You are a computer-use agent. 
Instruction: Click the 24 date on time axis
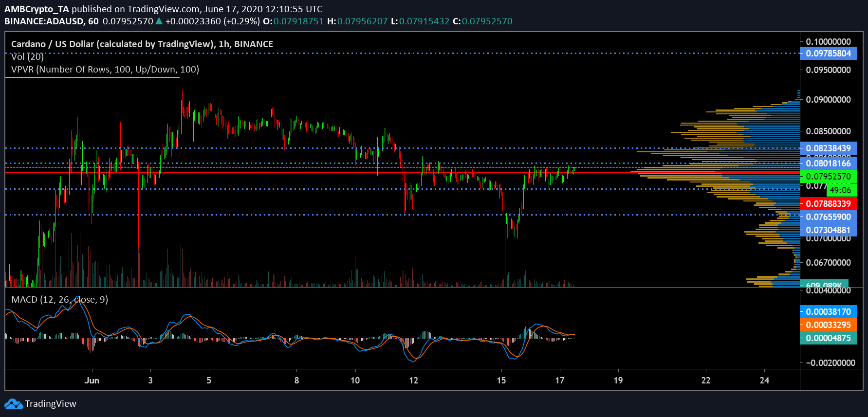764,381
